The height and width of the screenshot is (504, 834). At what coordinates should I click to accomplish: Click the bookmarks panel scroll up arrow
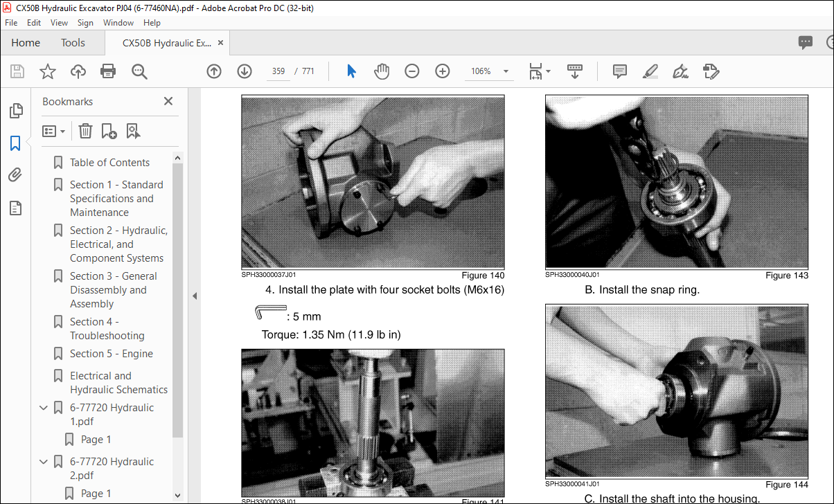[x=178, y=159]
